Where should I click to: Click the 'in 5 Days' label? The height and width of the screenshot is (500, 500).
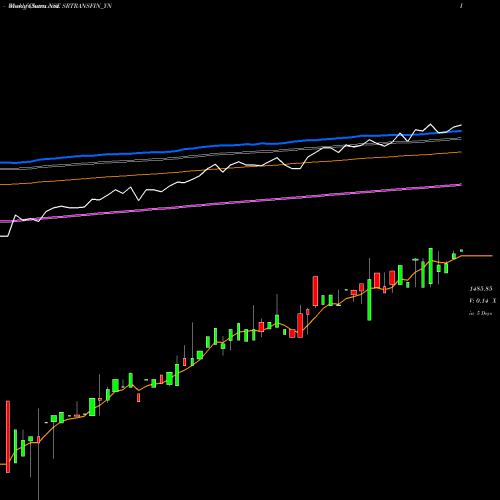pos(480,313)
